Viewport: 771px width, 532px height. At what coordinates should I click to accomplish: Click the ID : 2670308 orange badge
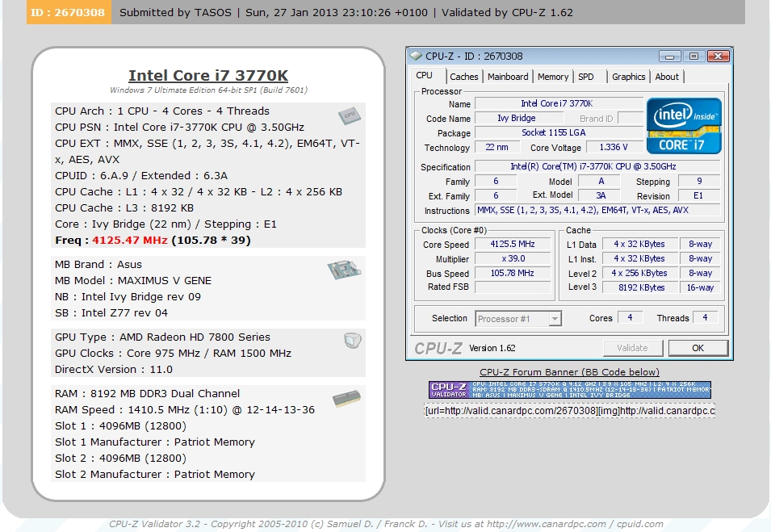[x=69, y=12]
